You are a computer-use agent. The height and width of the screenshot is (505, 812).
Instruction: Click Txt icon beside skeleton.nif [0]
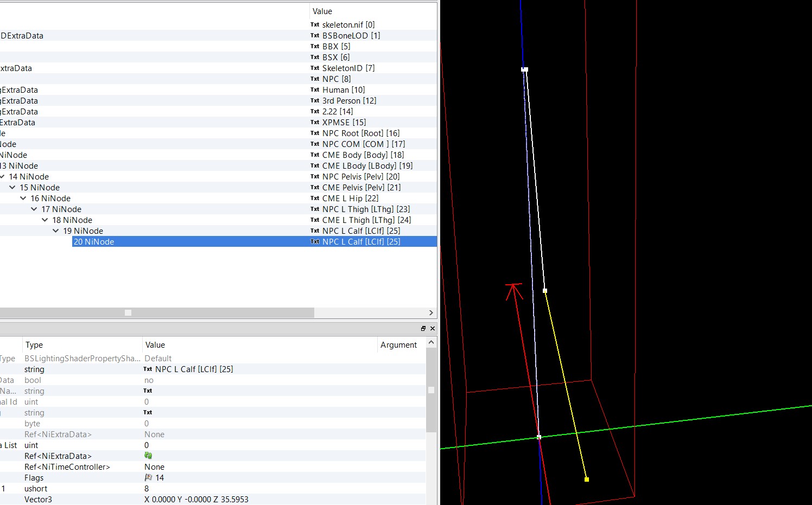point(315,25)
